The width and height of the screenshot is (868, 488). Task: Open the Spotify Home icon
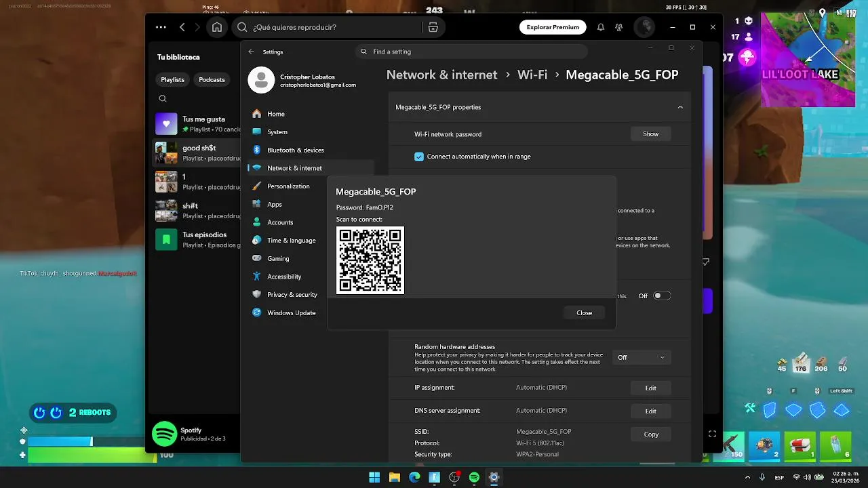[x=217, y=27]
